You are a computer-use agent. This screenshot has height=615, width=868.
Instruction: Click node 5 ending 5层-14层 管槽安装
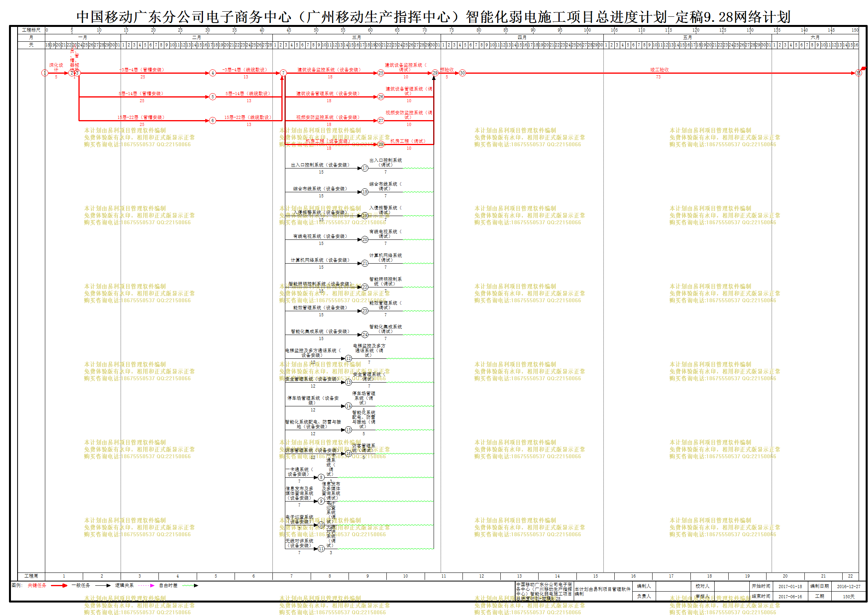pyautogui.click(x=213, y=97)
